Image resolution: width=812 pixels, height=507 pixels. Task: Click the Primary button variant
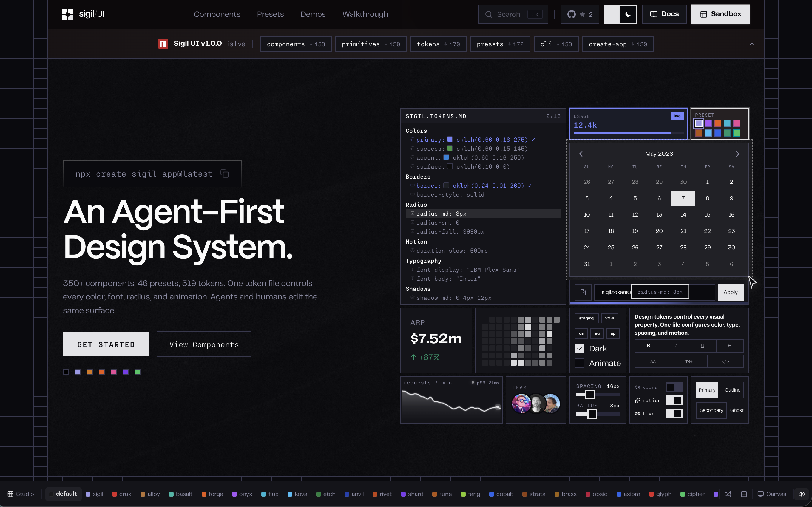[707, 390]
